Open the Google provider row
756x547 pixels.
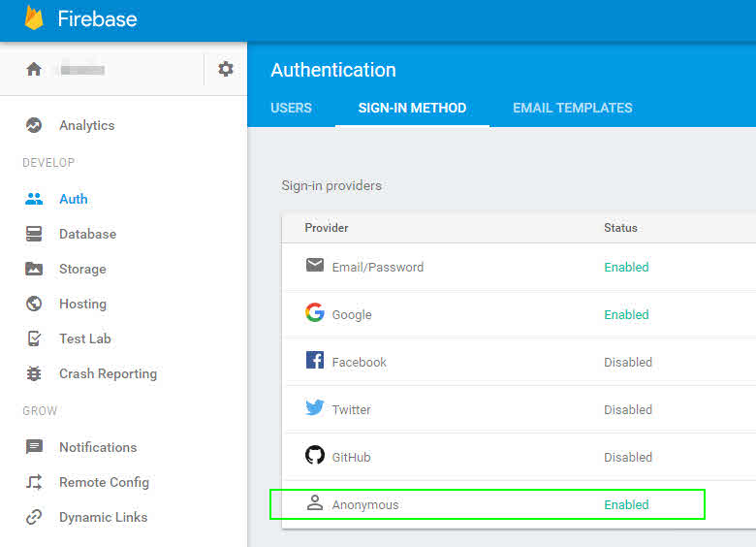pyautogui.click(x=352, y=314)
